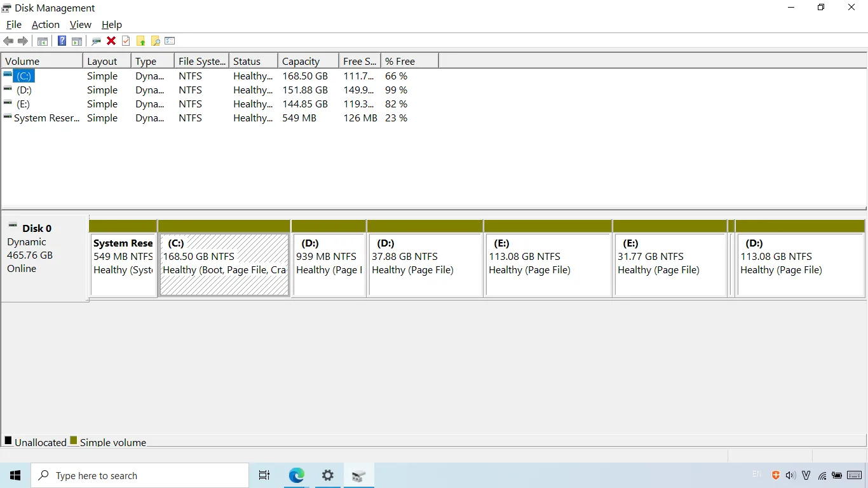Click the Disk Management icon on the taskbar

[x=359, y=475]
